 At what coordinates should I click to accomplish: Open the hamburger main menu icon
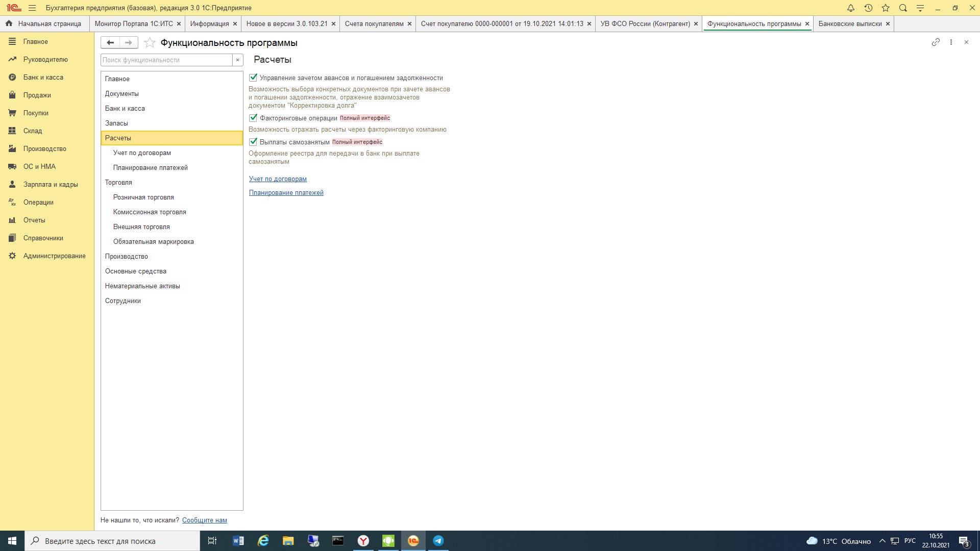pyautogui.click(x=32, y=8)
